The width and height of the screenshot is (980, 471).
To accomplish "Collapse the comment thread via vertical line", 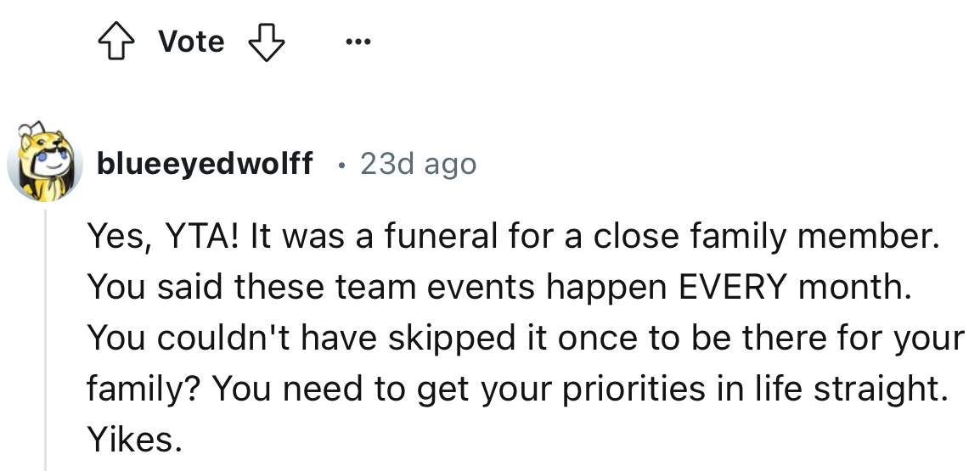I will (x=46, y=339).
